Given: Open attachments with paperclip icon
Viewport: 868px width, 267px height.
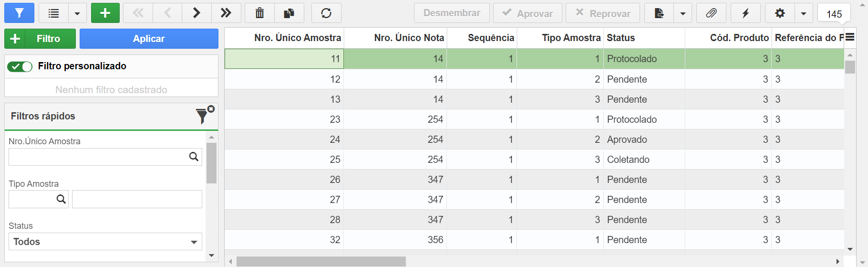Looking at the screenshot, I should [x=711, y=13].
